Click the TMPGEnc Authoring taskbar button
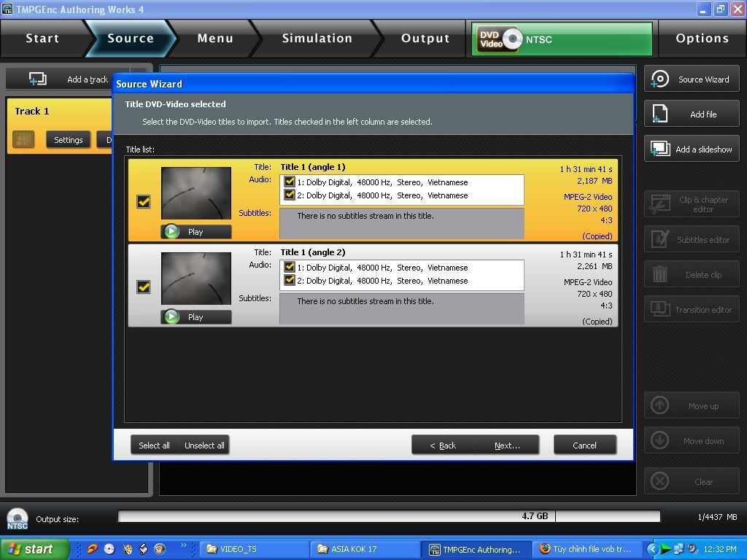The width and height of the screenshot is (747, 560). point(476,549)
